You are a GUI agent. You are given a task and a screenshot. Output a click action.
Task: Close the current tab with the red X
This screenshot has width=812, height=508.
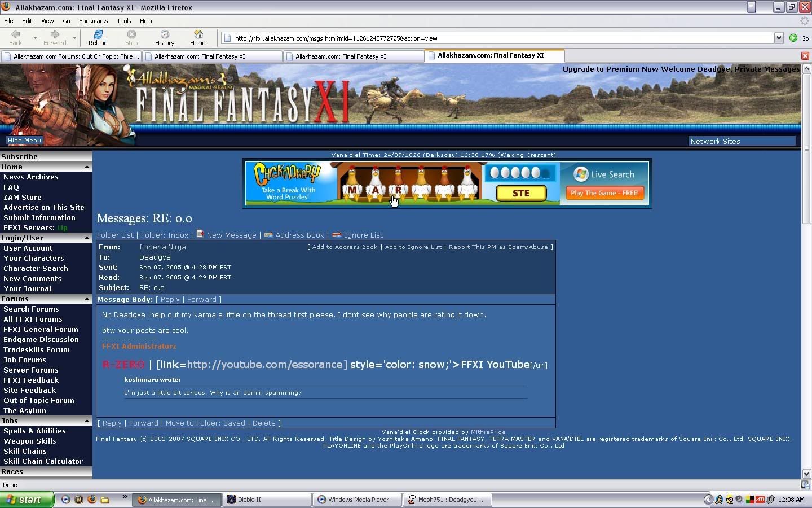805,56
